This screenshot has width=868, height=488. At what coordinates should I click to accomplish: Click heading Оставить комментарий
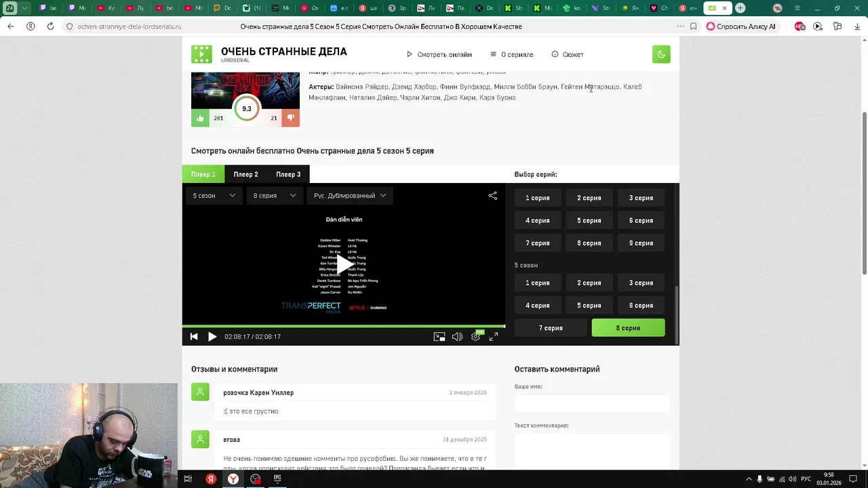[x=557, y=369]
